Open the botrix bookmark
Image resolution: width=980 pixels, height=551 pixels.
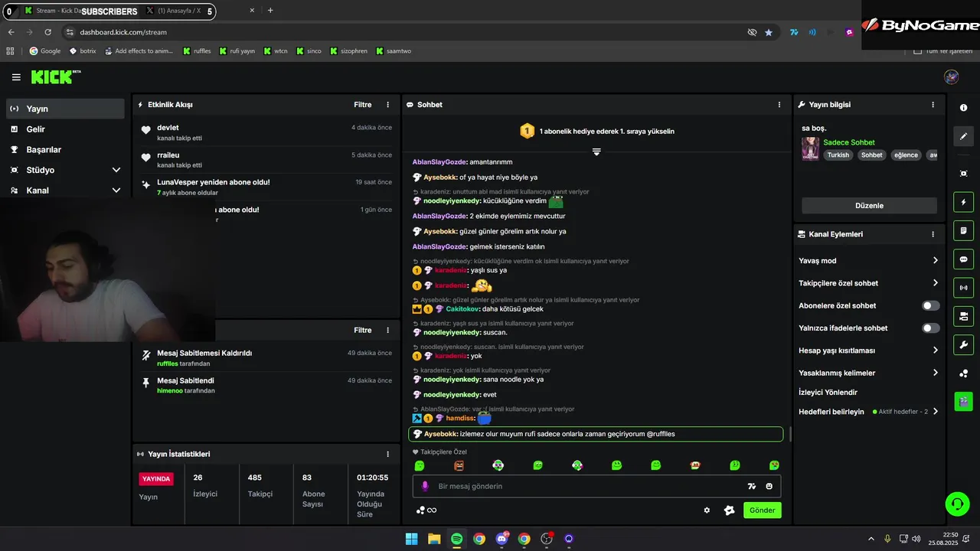click(x=83, y=51)
